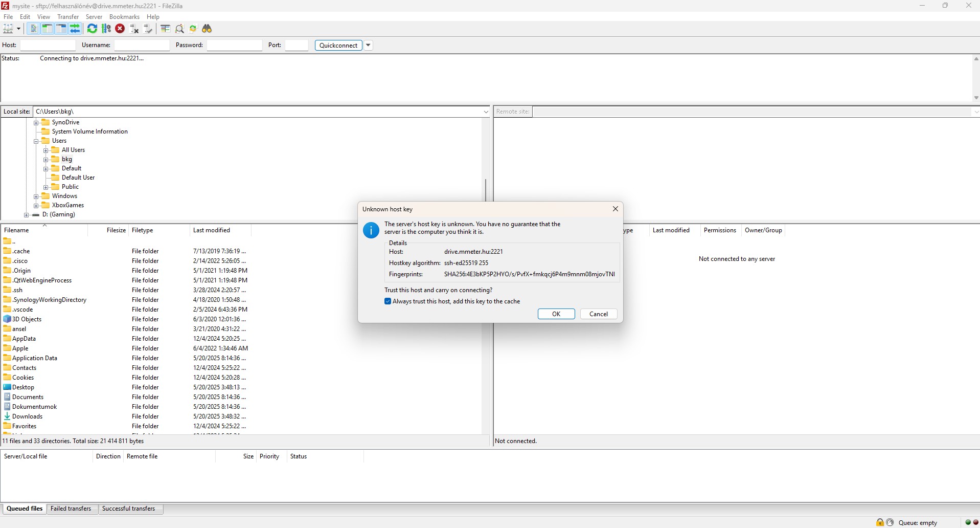Image resolution: width=980 pixels, height=528 pixels.
Task: Toggle directory comparison
Action: pos(179,29)
